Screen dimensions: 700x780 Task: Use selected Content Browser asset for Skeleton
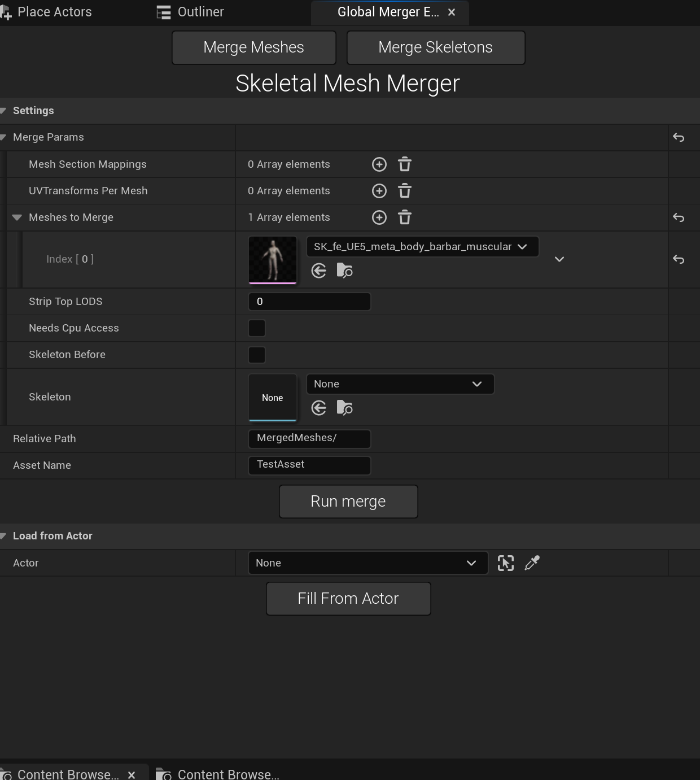[x=319, y=408]
